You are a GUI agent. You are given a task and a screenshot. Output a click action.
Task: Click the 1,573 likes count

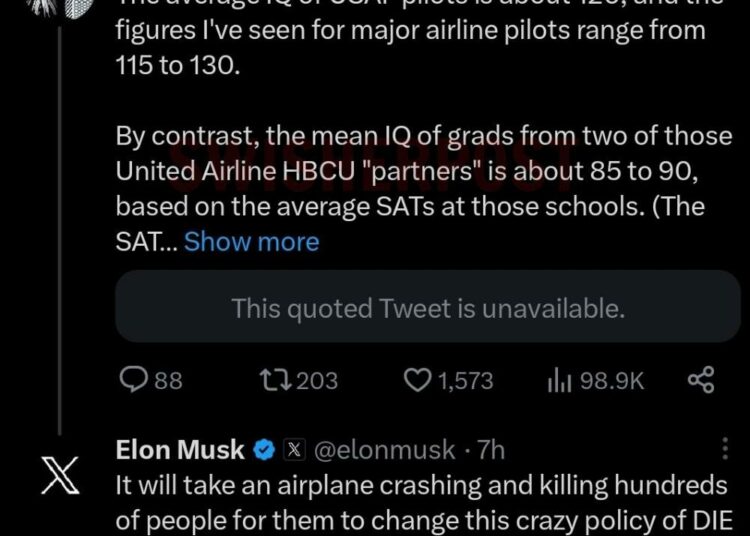coord(465,380)
